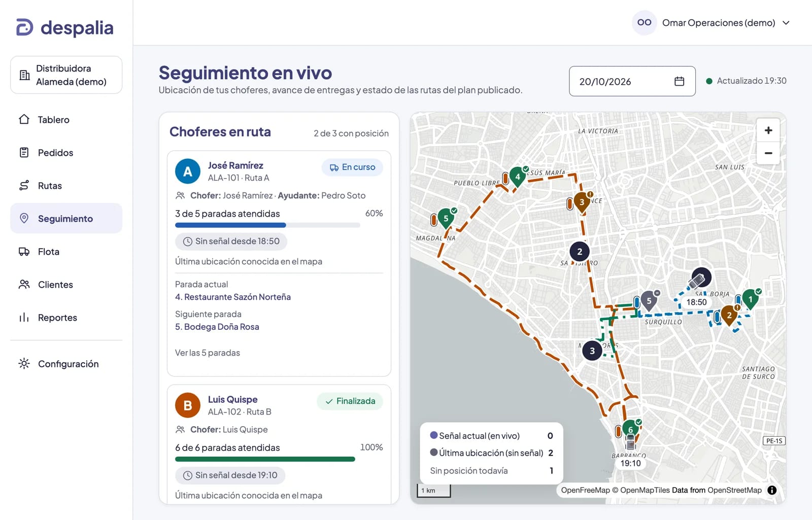Click the 60% stops progress bar
The width and height of the screenshot is (812, 520).
click(267, 225)
